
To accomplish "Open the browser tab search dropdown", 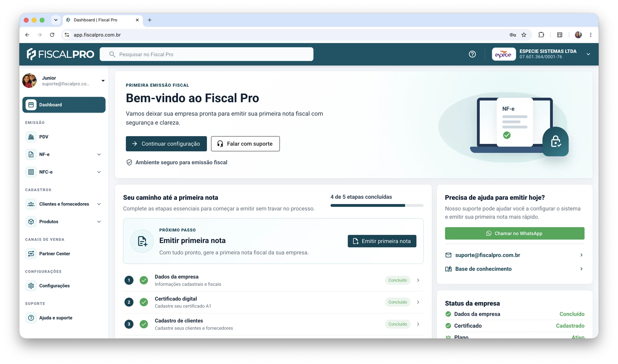I will [x=56, y=20].
